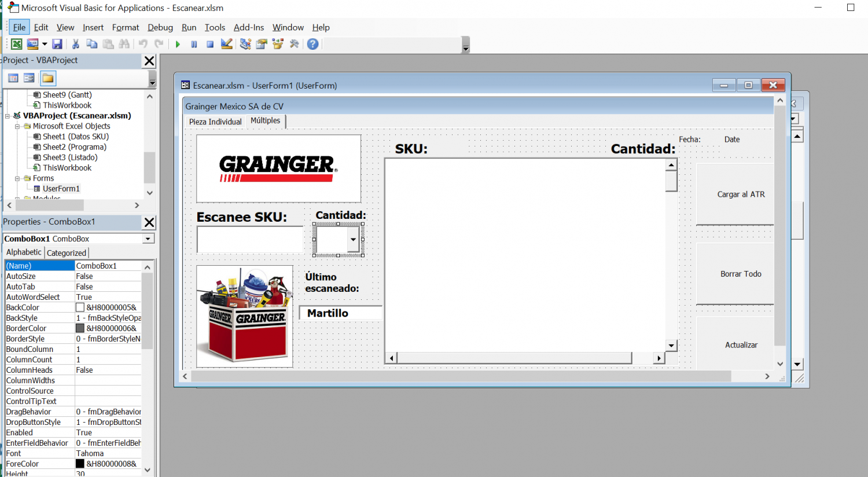Screen dimensions: 868x477
Task: Click the View Code icon in Project panel
Action: [x=13, y=78]
